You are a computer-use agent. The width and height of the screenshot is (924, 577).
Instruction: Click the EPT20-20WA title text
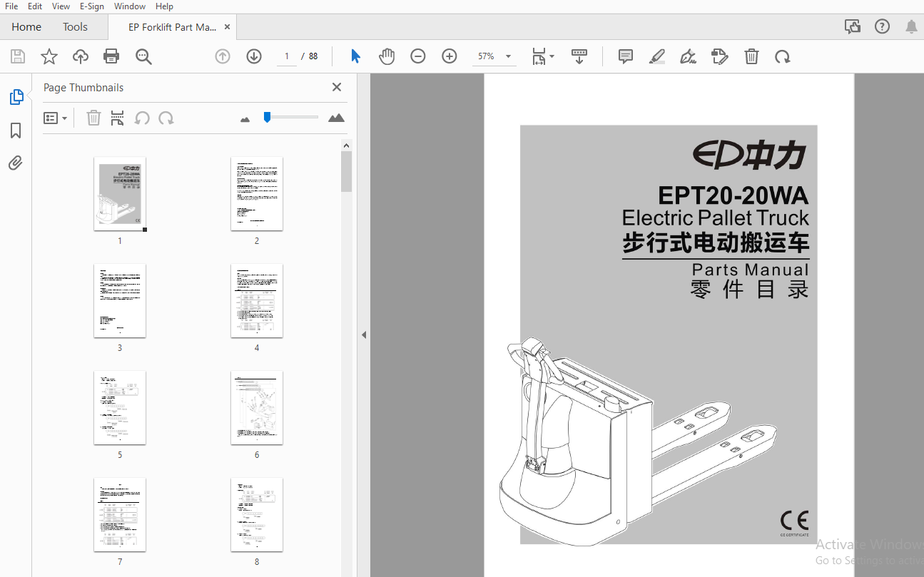pyautogui.click(x=733, y=195)
